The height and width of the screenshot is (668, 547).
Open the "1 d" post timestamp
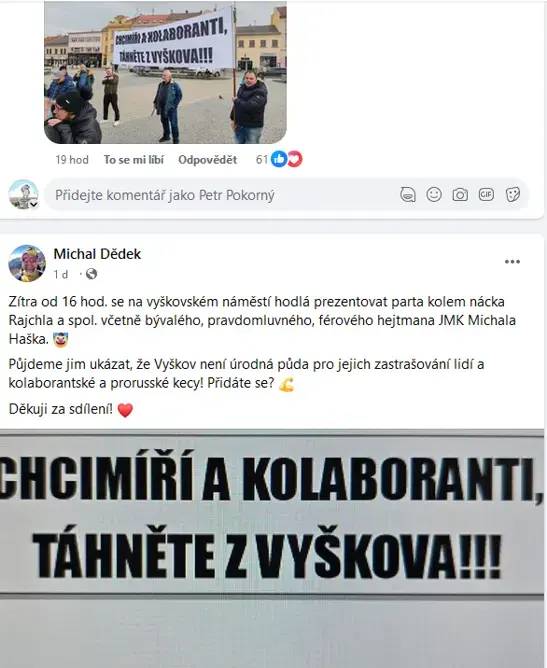(x=61, y=274)
